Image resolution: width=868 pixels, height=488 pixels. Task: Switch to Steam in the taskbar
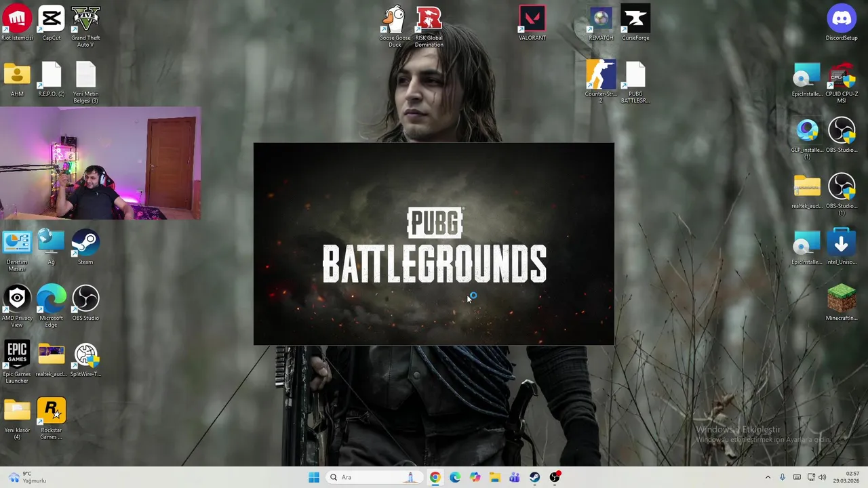tap(535, 477)
